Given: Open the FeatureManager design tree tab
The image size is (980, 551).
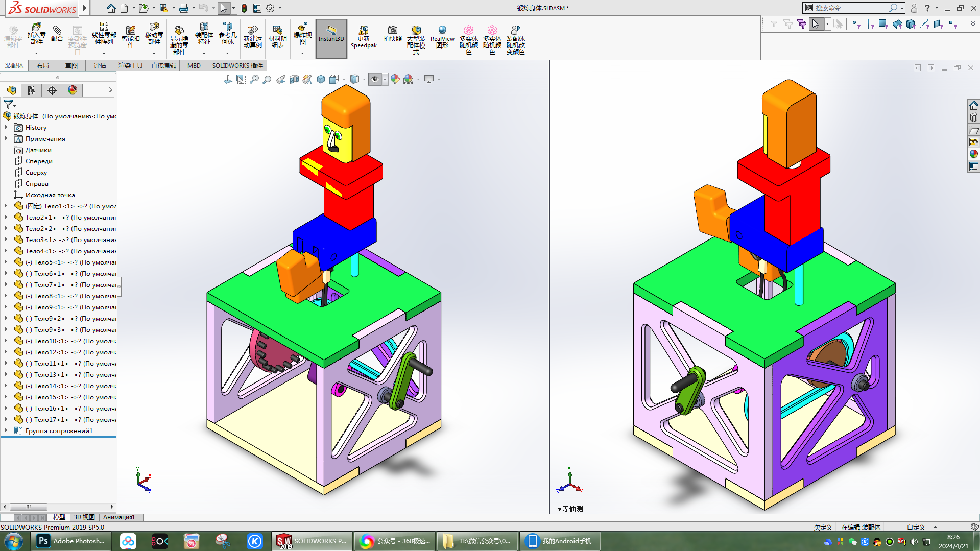Looking at the screenshot, I should tap(11, 90).
